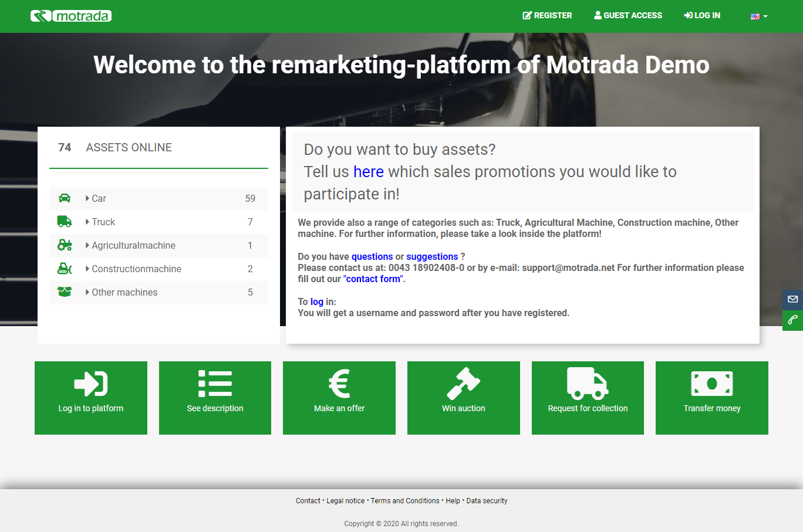Click the Log in to platform arrow icon

tap(91, 384)
